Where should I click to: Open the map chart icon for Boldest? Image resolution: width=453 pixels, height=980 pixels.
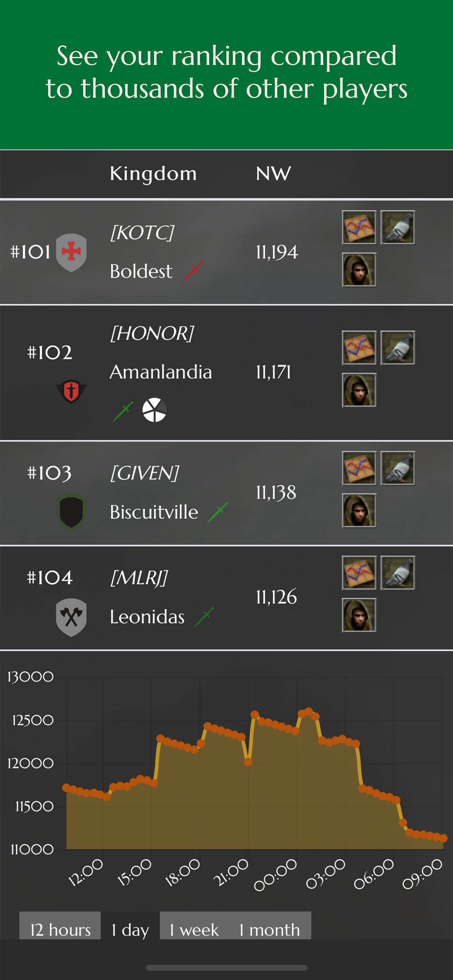tap(359, 227)
